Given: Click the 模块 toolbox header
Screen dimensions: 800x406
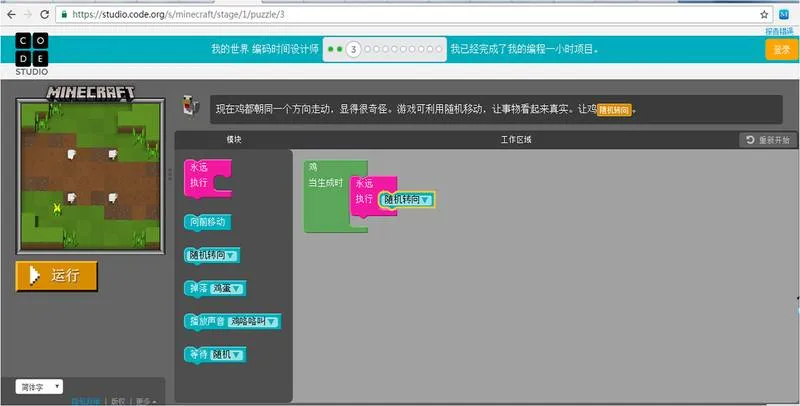Looking at the screenshot, I should (234, 140).
